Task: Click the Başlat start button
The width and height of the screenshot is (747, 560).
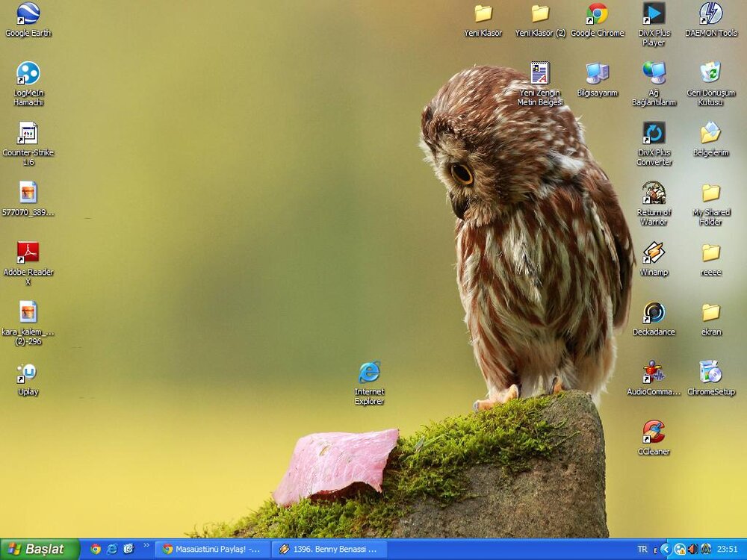Action: tap(40, 550)
